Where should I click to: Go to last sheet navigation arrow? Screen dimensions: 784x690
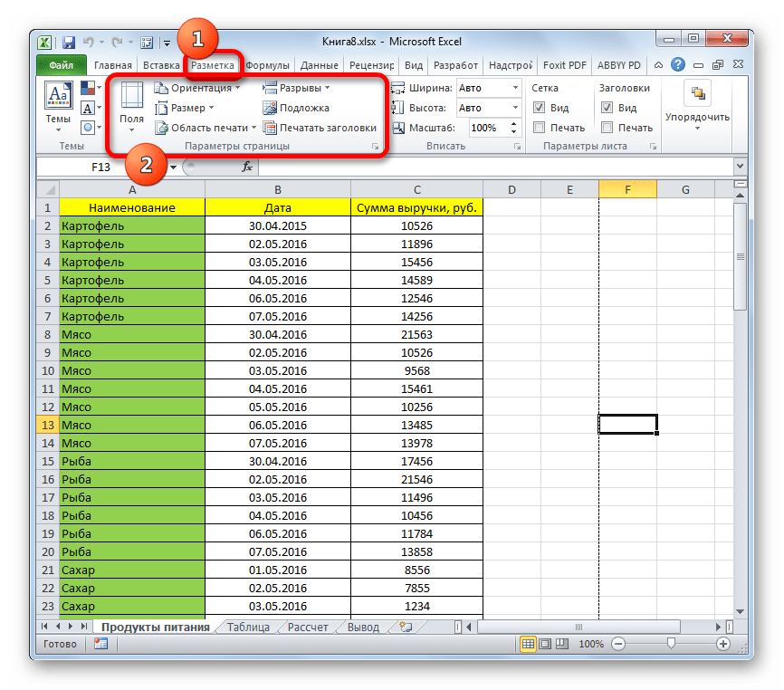coord(83,627)
